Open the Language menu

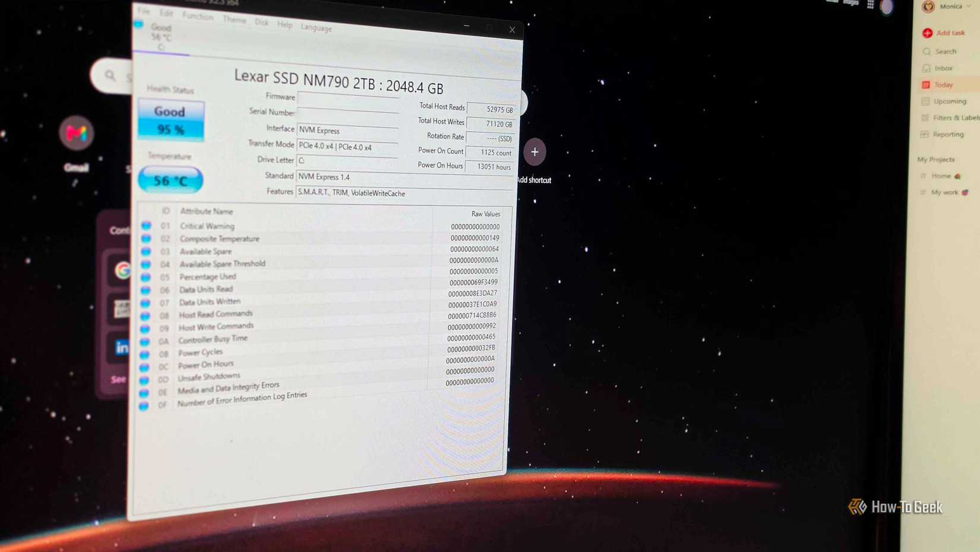(316, 27)
